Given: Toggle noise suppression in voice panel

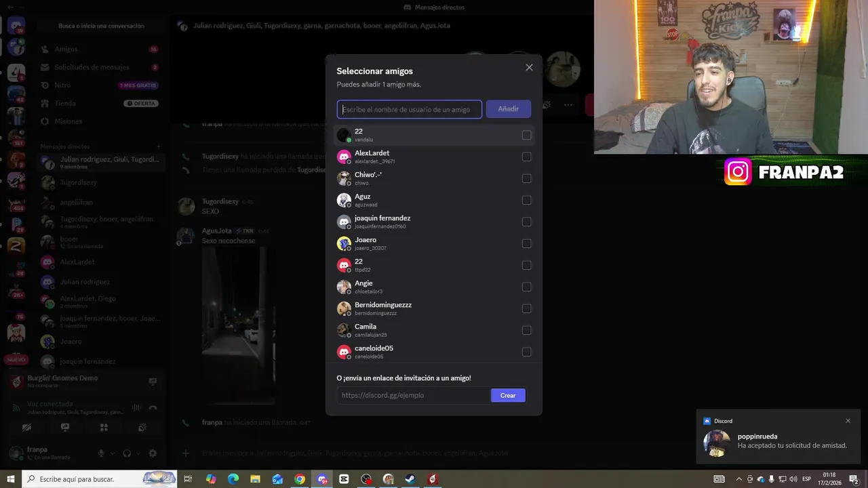Looking at the screenshot, I should click(136, 407).
